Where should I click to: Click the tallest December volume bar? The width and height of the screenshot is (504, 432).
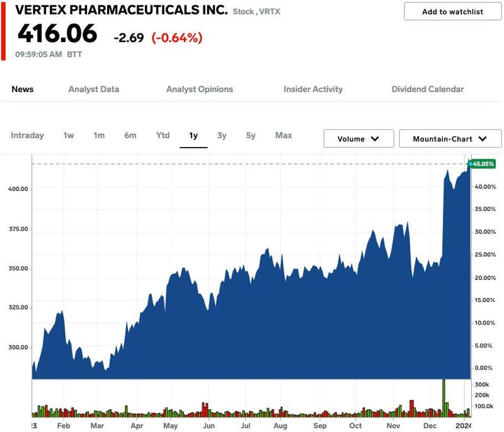click(444, 398)
